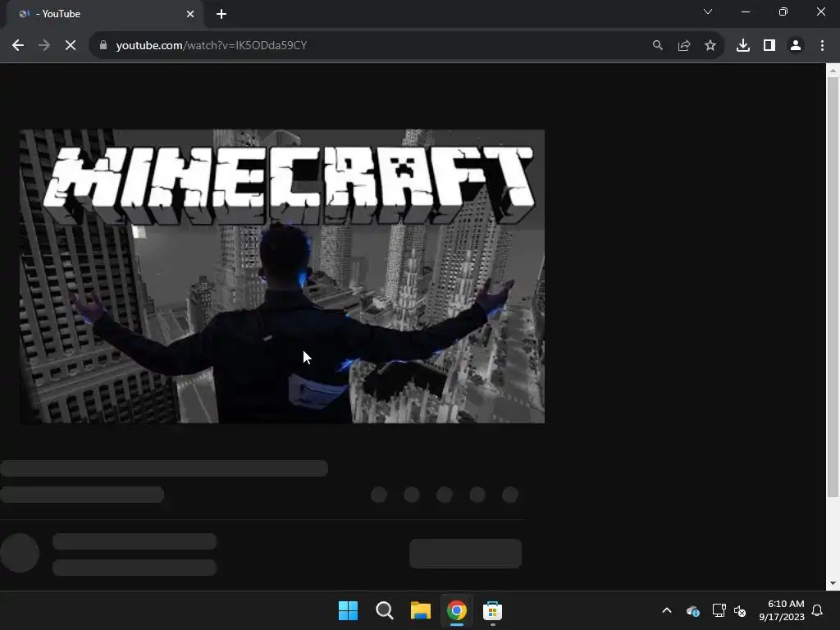Click the forward navigation arrow
The image size is (840, 630).
point(44,46)
